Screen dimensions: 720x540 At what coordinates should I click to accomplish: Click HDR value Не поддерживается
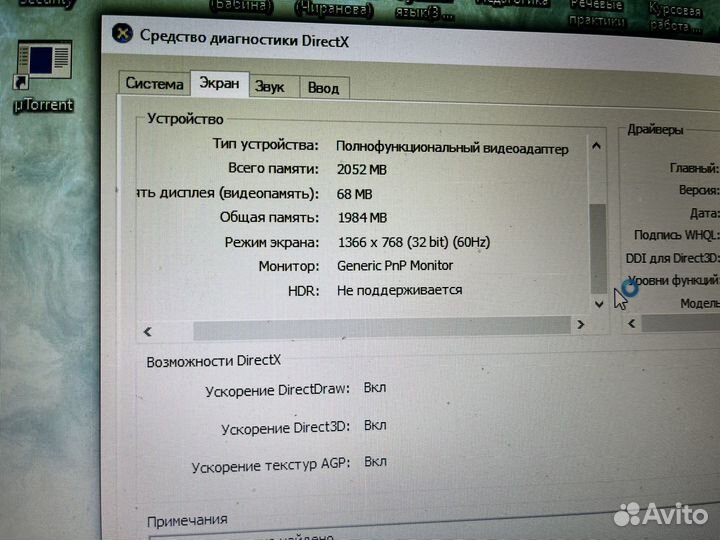tap(399, 290)
